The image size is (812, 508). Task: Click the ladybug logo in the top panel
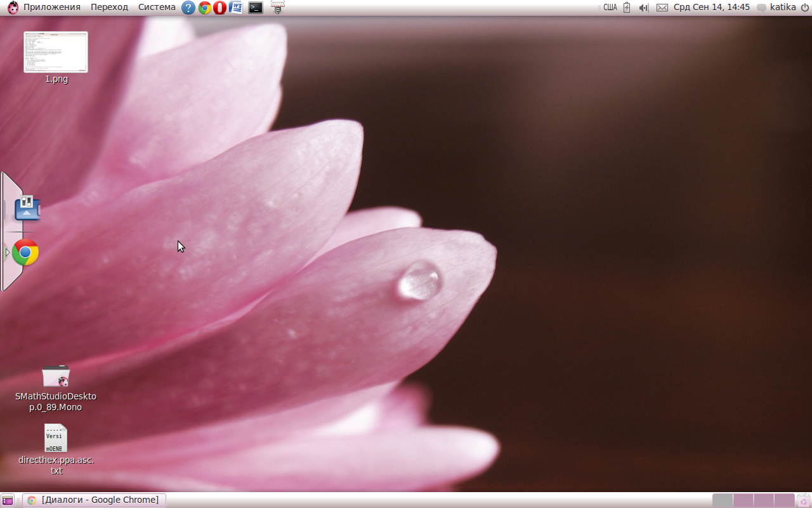coord(13,8)
